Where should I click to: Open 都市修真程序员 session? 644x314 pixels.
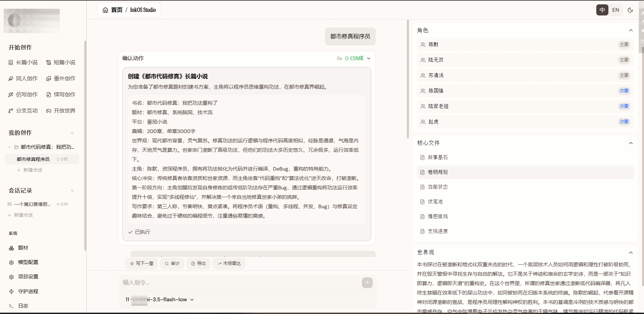pyautogui.click(x=42, y=159)
